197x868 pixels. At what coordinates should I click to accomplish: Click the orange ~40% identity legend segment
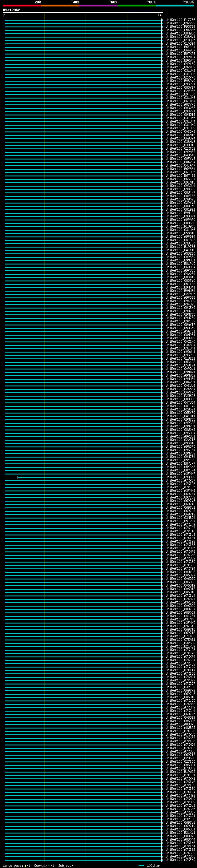pos(60,6)
